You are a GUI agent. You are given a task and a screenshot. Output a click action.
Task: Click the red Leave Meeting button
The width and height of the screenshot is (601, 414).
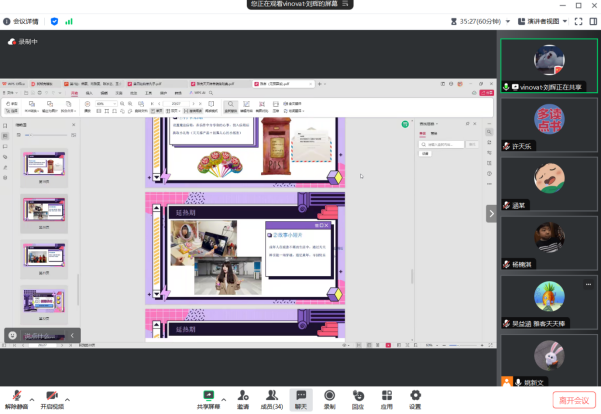[575, 399]
